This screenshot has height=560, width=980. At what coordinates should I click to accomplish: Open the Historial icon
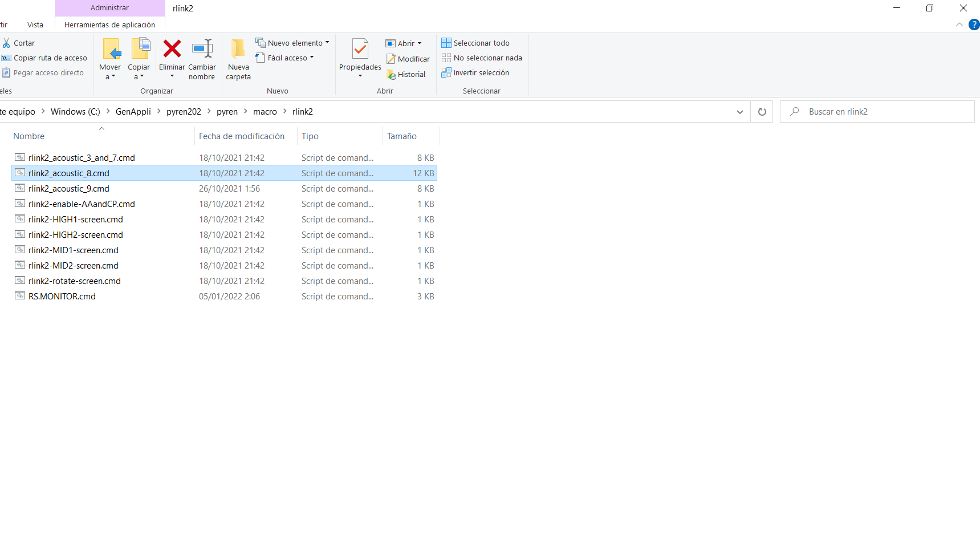pyautogui.click(x=391, y=74)
